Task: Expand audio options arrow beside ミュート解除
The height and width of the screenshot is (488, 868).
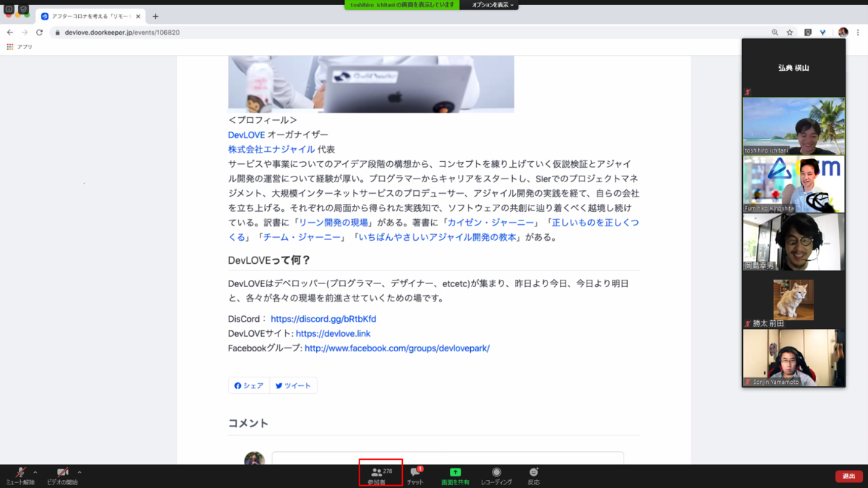Action: pos(35,472)
